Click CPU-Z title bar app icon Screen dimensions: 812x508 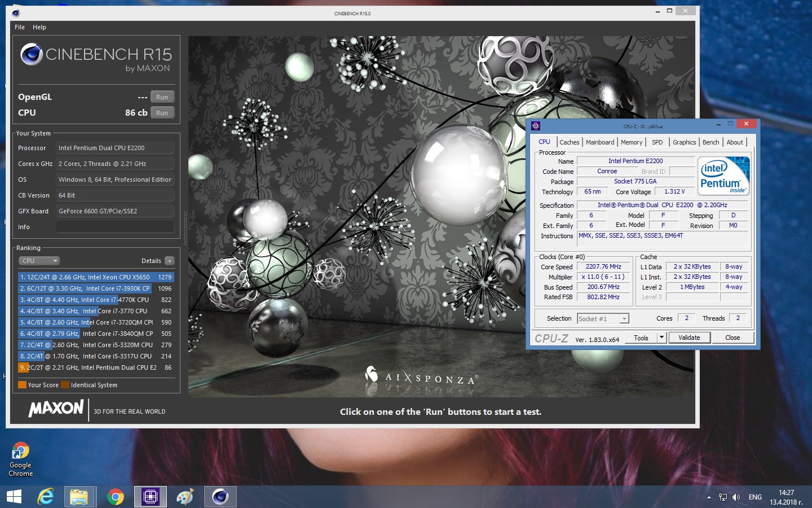pos(536,126)
